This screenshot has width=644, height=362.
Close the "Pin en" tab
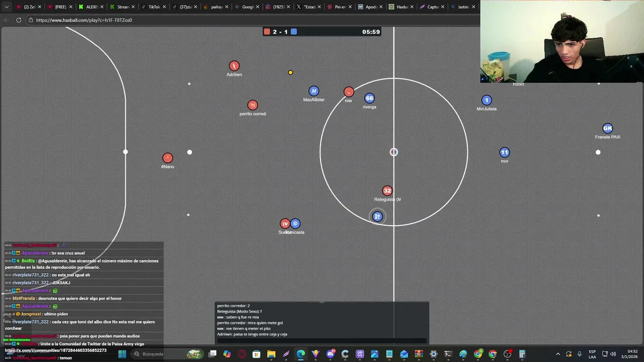coord(351,7)
